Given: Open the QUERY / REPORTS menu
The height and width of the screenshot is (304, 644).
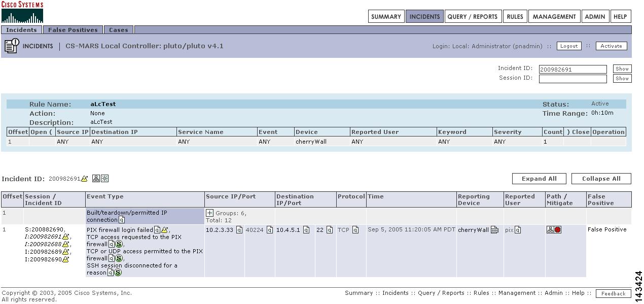Looking at the screenshot, I should (473, 16).
